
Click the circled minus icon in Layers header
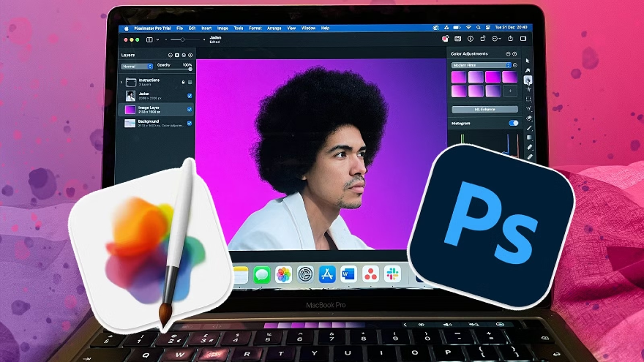pos(170,55)
